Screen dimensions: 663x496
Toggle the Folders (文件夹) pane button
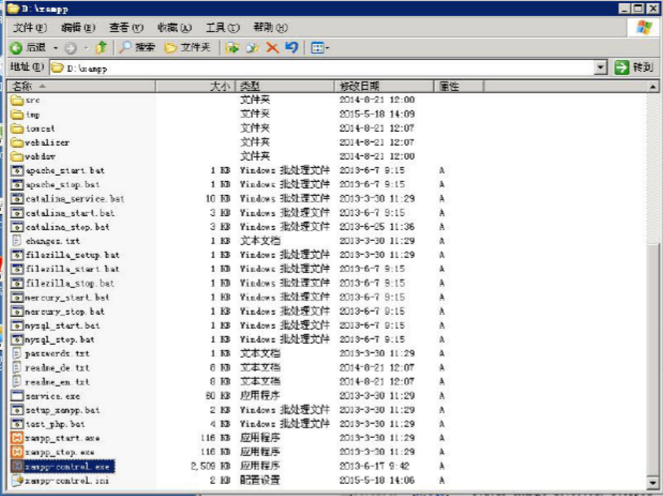coord(188,47)
